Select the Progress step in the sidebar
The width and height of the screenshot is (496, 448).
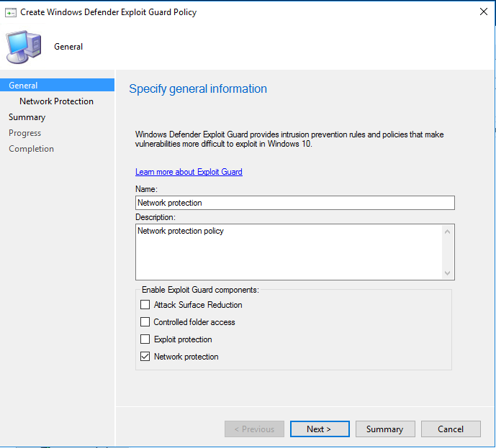pyautogui.click(x=24, y=133)
